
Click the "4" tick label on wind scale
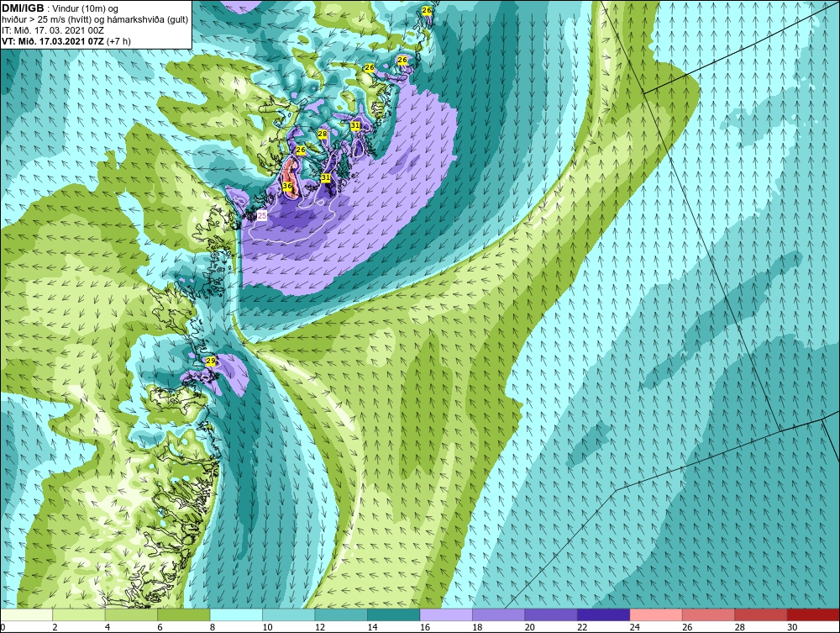click(108, 627)
